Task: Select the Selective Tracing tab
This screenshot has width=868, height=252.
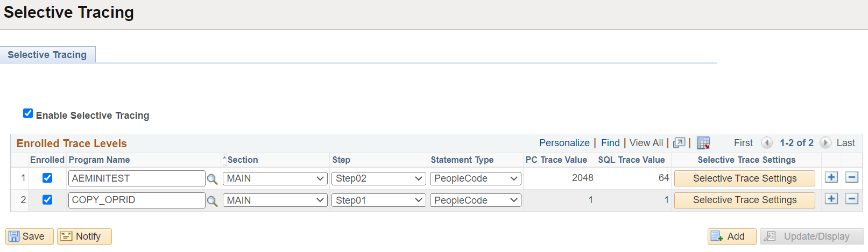Action: 47,55
